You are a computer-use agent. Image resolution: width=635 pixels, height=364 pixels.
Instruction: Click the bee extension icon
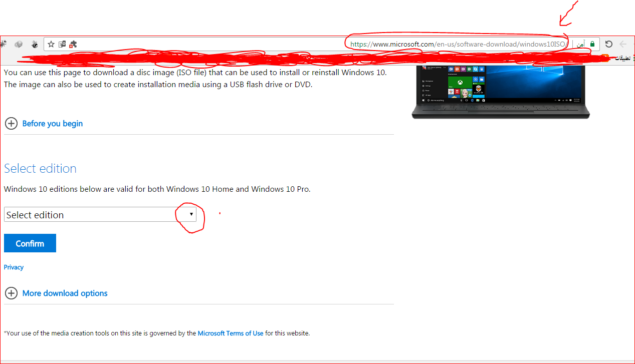click(35, 44)
